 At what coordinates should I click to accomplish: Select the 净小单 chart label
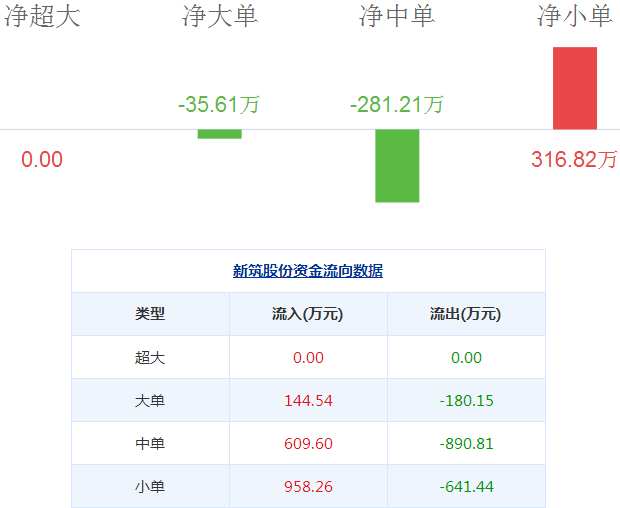(575, 16)
